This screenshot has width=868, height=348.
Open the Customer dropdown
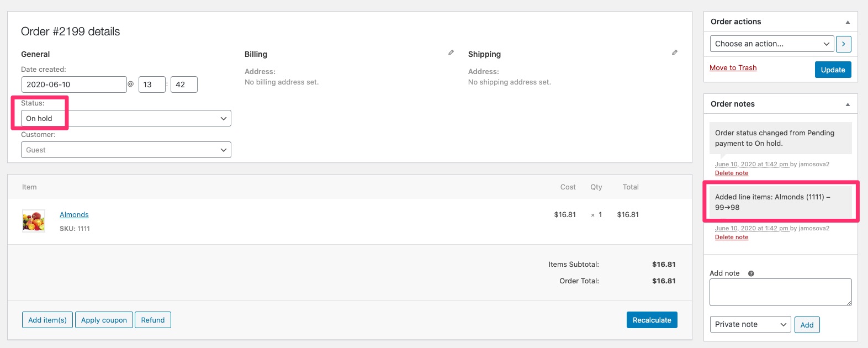coord(125,149)
